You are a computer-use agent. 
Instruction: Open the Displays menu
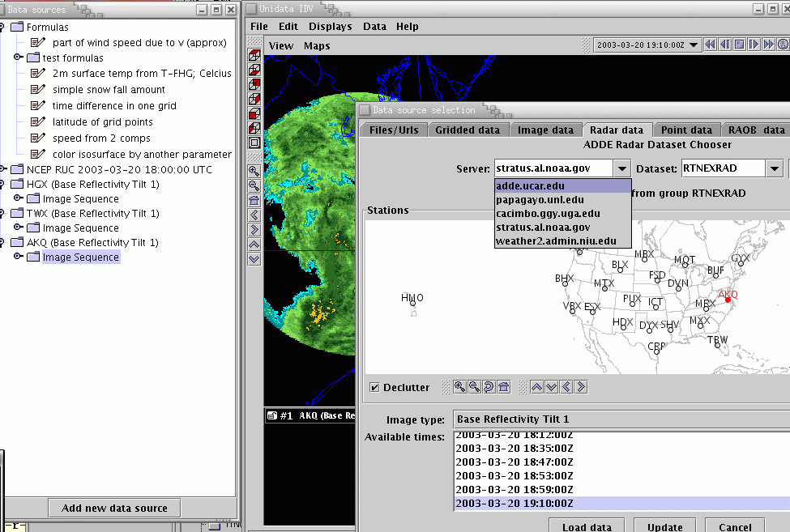(x=330, y=26)
